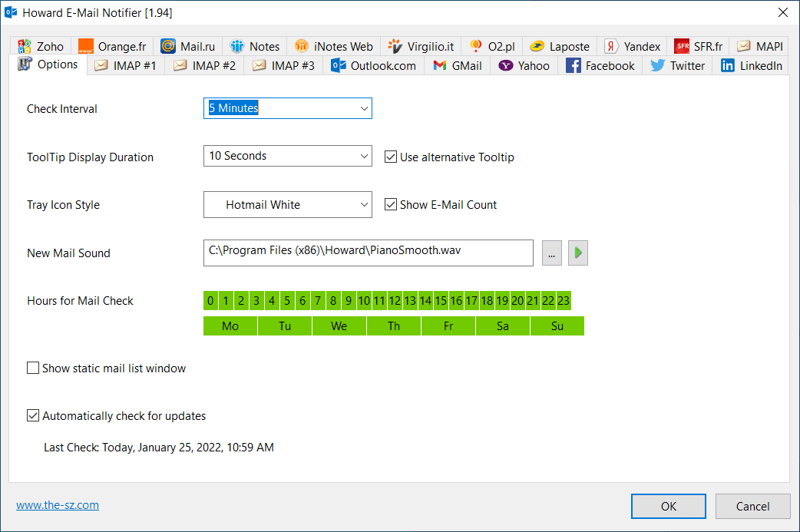Toggle Monday for mail check
The width and height of the screenshot is (800, 532).
(230, 326)
